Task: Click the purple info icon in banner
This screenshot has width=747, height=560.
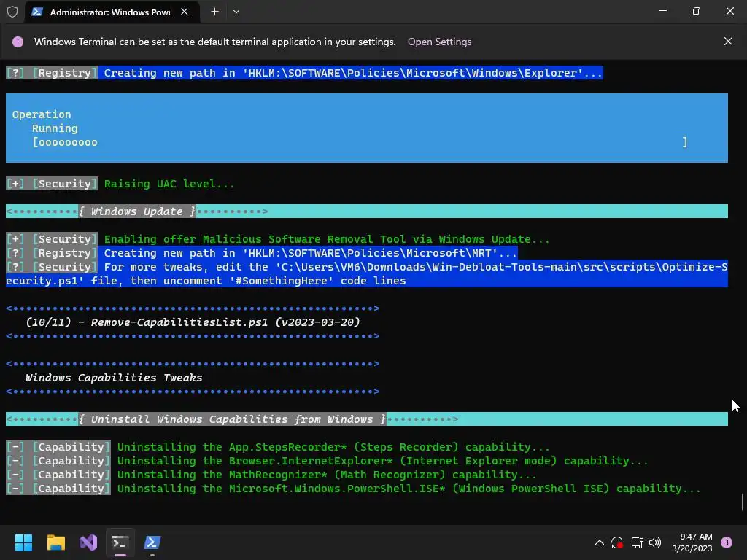Action: [18, 42]
